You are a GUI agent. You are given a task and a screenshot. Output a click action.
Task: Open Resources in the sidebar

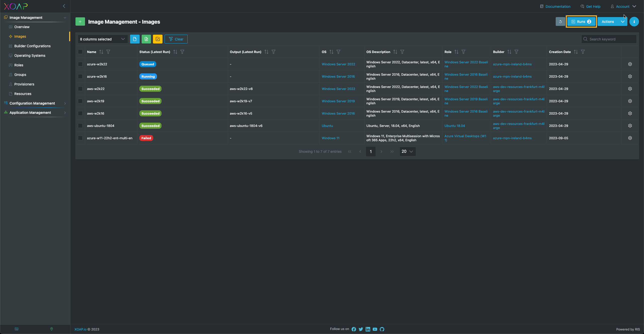(23, 94)
